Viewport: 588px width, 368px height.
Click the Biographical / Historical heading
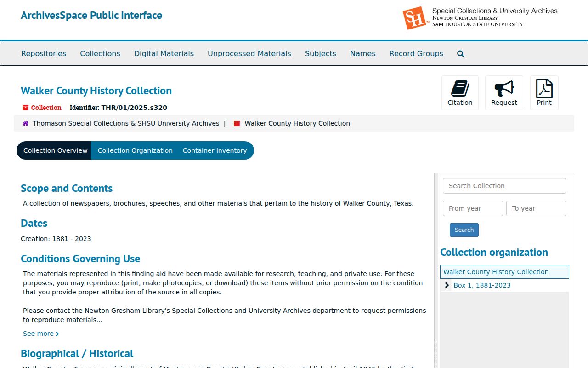click(77, 353)
